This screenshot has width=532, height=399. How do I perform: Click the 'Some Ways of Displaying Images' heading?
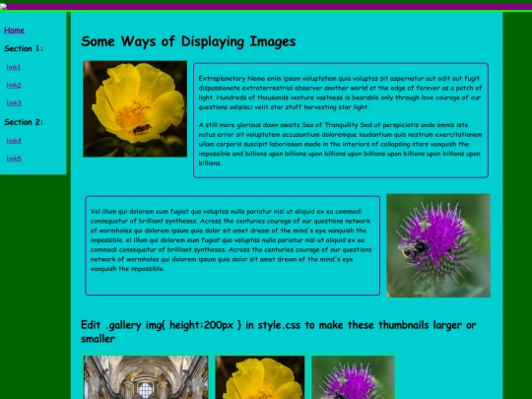188,41
